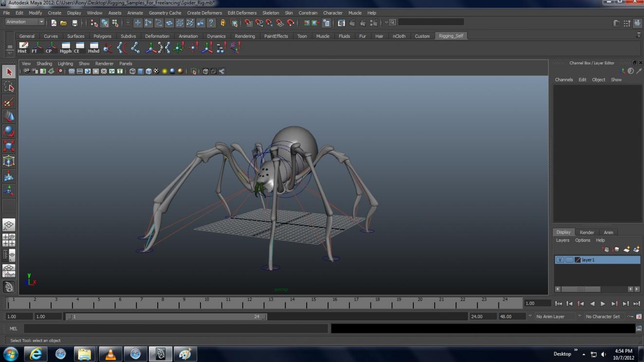Expand the No Character Set dropdown

tap(604, 316)
